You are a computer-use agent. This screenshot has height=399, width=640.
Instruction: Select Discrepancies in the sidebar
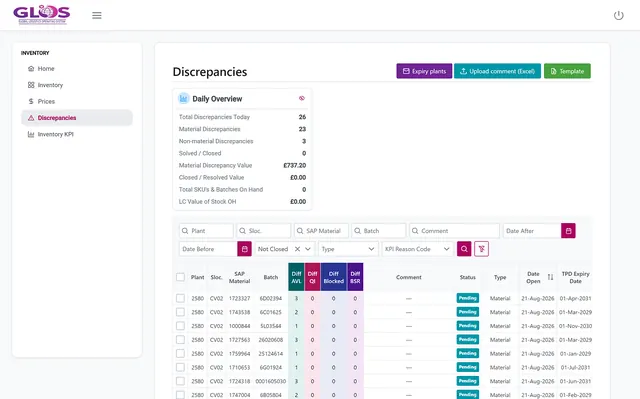pos(77,118)
